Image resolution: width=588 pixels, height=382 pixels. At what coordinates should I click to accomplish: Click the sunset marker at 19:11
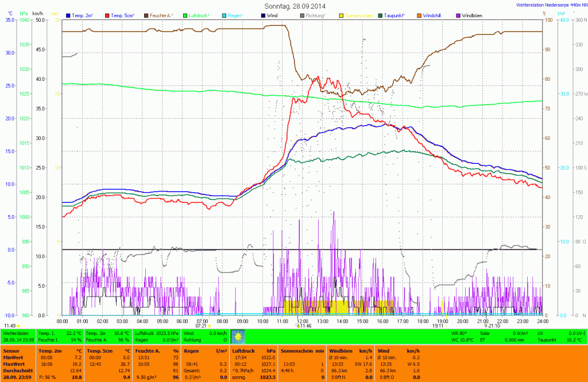(x=447, y=326)
